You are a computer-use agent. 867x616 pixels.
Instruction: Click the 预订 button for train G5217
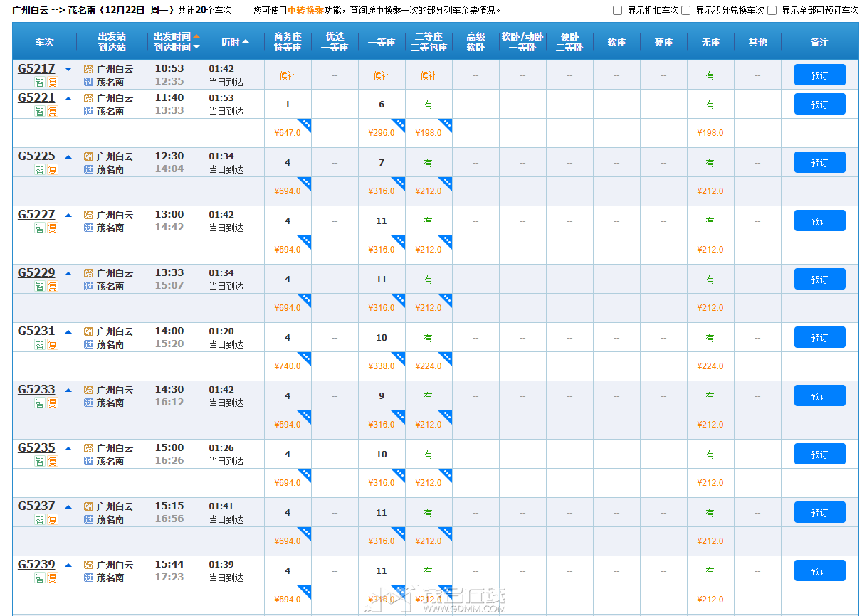click(819, 75)
